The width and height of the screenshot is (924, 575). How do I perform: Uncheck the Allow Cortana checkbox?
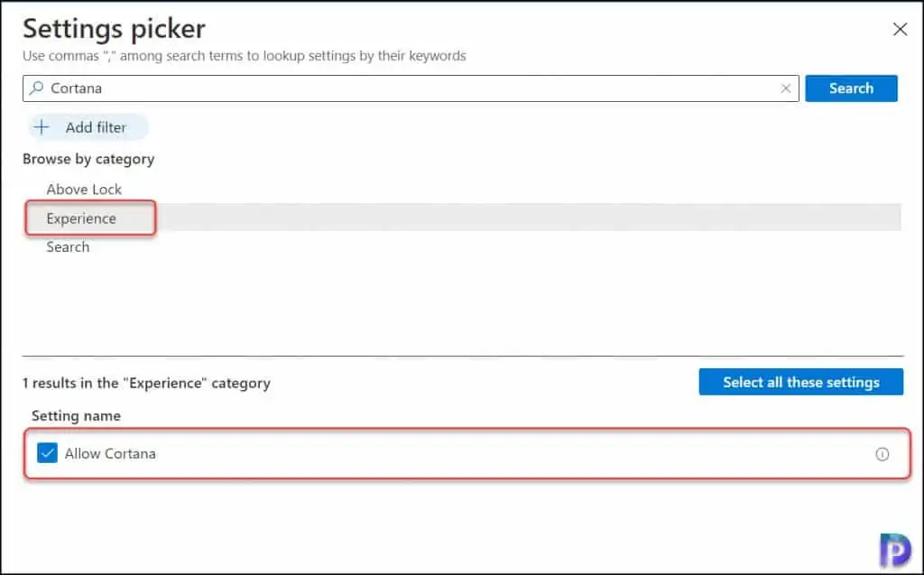pyautogui.click(x=47, y=453)
